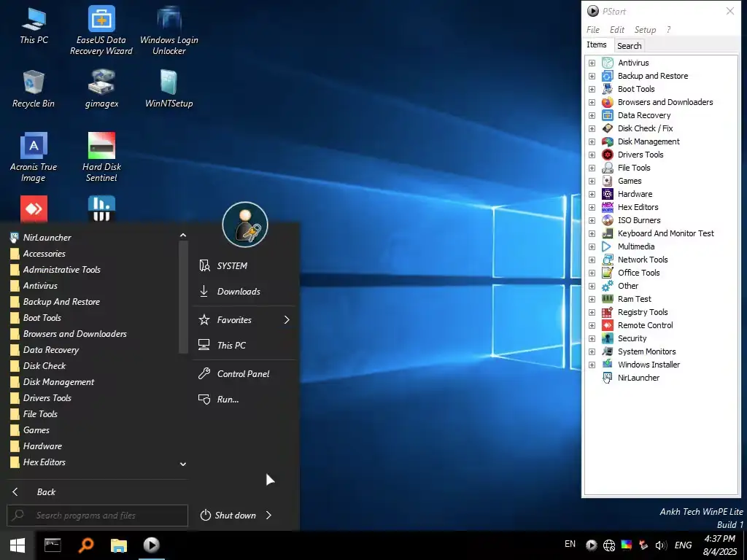Expand the Games node in PStart
The width and height of the screenshot is (747, 560).
[x=591, y=181]
